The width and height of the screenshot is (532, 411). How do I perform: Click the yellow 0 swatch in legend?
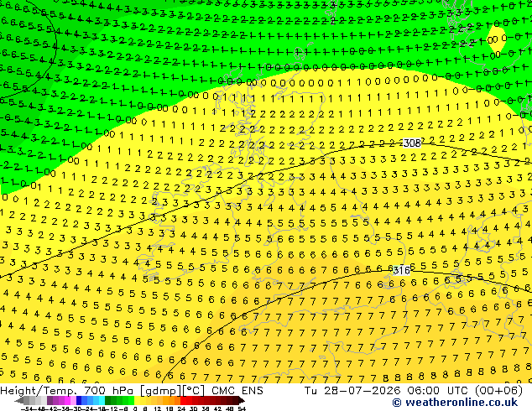point(138,401)
